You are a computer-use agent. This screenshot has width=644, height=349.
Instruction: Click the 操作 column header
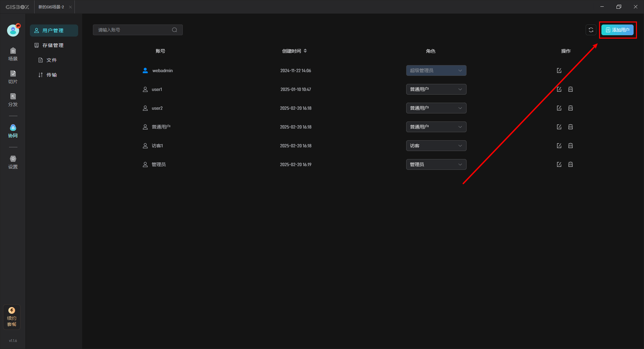click(566, 51)
